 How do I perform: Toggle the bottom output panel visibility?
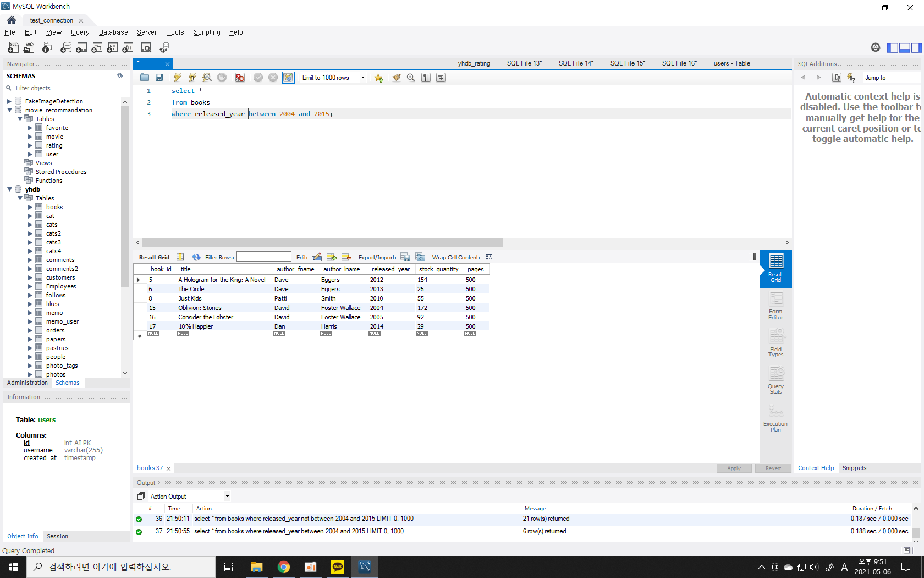pos(905,48)
